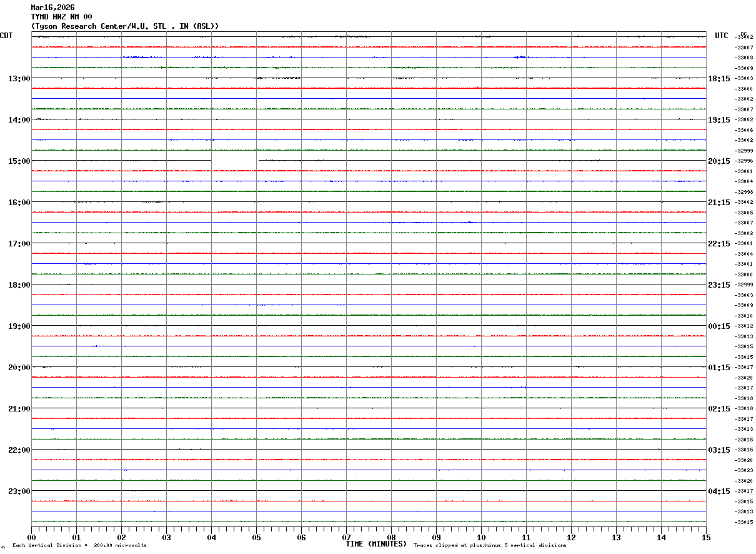Click the DC offset value -33006
The image size is (756, 554).
(744, 130)
